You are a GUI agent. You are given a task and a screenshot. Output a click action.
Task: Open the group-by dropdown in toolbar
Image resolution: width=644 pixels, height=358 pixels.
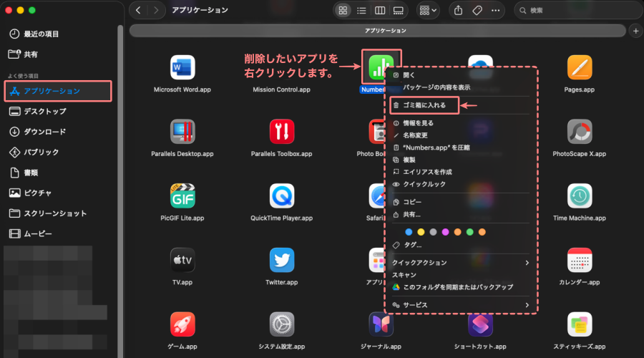pyautogui.click(x=428, y=10)
